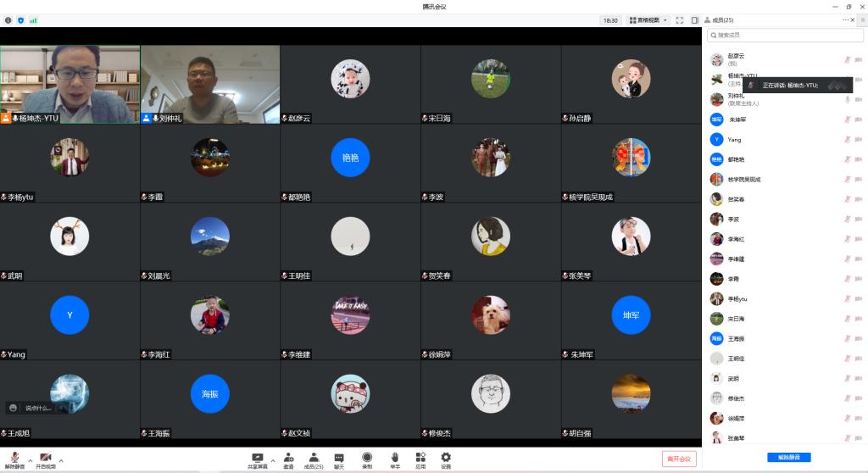Check the green network signal icon

(x=33, y=19)
